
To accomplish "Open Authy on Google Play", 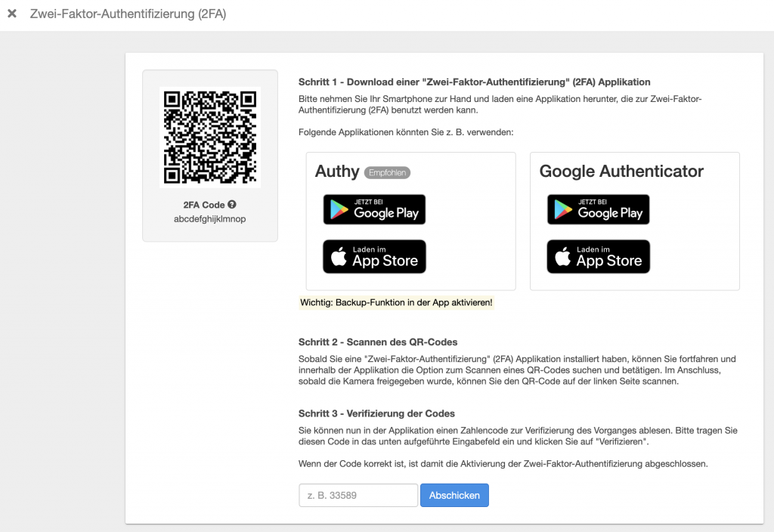I will tap(374, 209).
